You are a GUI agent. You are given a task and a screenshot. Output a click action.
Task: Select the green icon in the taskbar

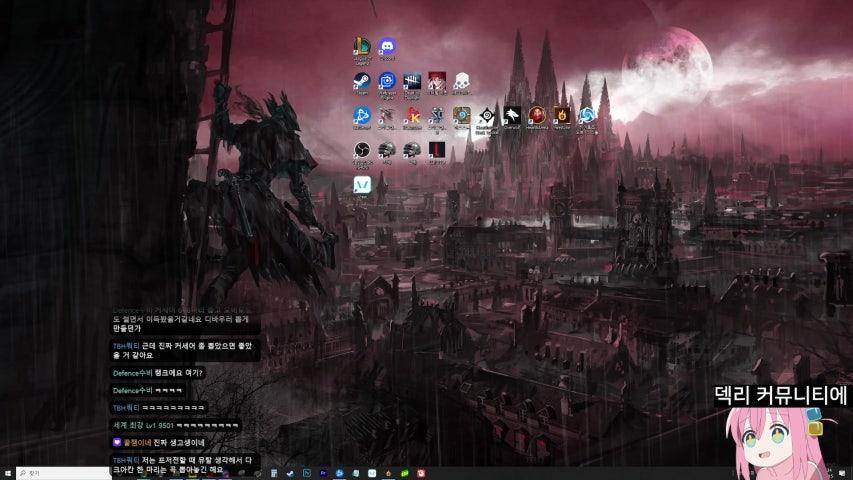[x=405, y=473]
